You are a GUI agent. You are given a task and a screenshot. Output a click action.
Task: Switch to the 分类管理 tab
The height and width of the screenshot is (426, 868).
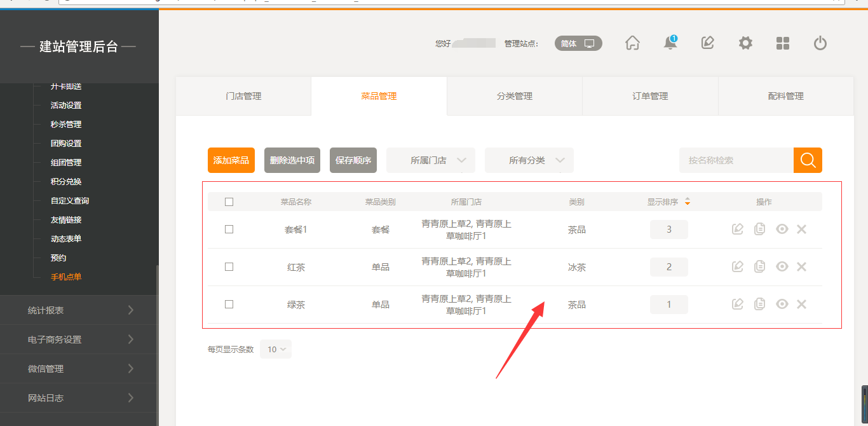515,96
